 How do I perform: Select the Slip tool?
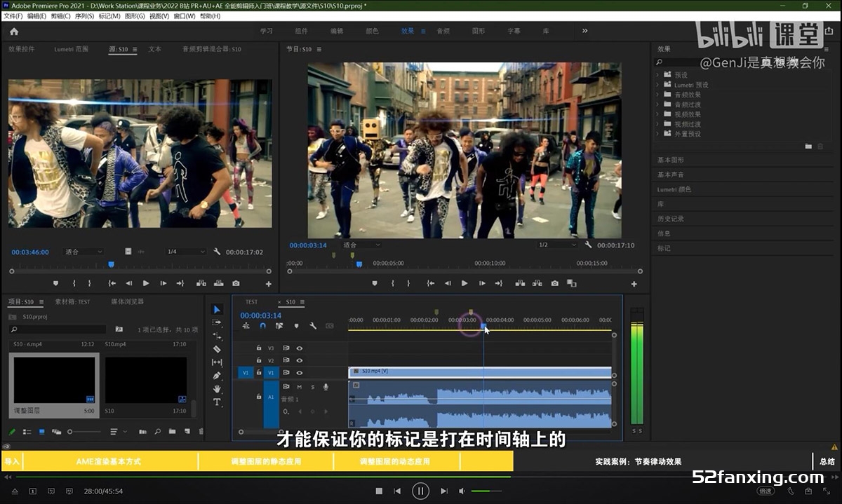pos(217,362)
